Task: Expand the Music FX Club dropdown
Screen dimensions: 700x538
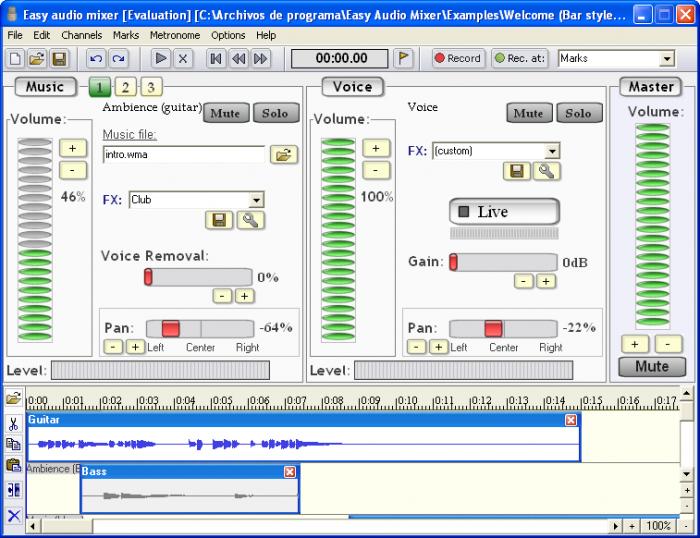Action: click(x=256, y=200)
